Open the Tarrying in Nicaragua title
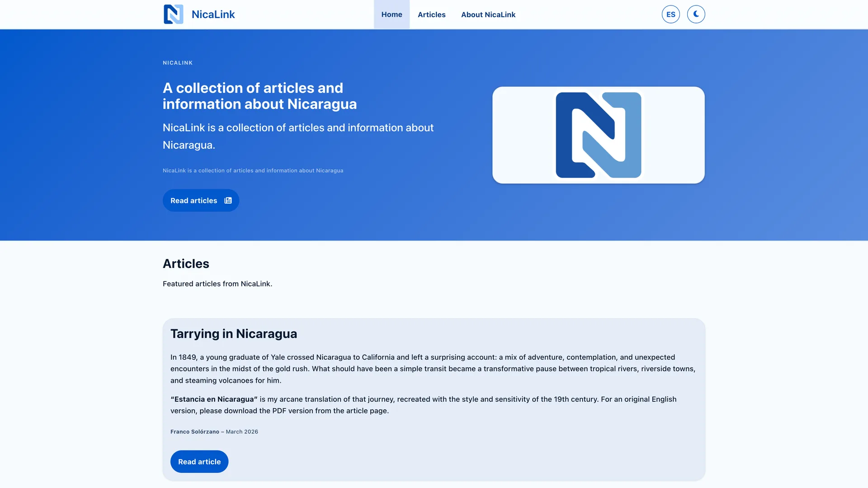Viewport: 868px width, 488px height. point(234,333)
